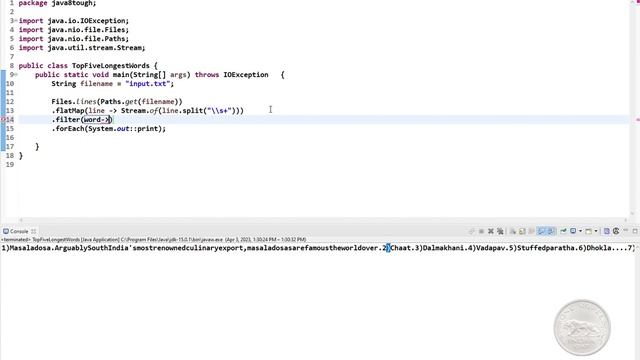Viewport: 640px width, 360px height.
Task: Click the Clear Console icon
Action: [x=513, y=231]
